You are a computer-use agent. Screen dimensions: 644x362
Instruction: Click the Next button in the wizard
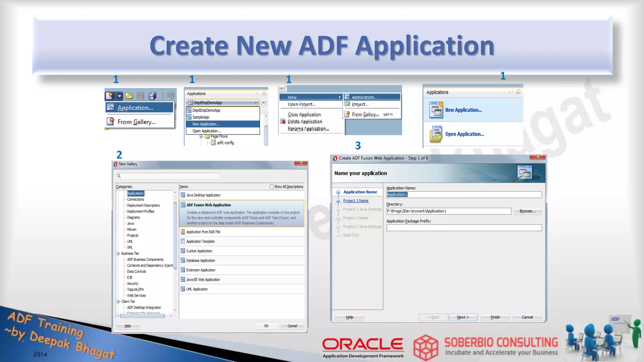click(463, 317)
